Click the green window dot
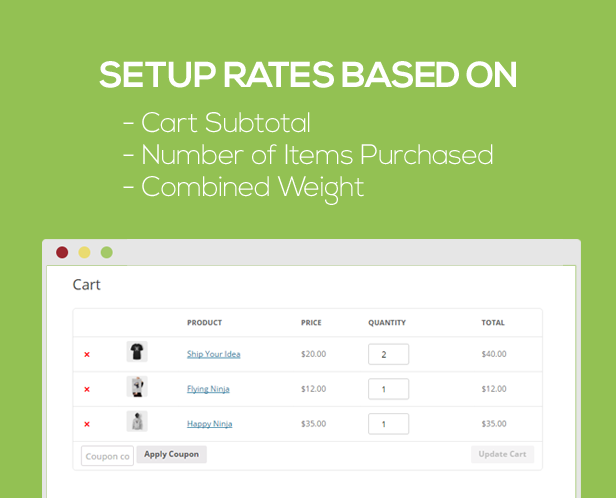Image resolution: width=616 pixels, height=498 pixels. [107, 252]
